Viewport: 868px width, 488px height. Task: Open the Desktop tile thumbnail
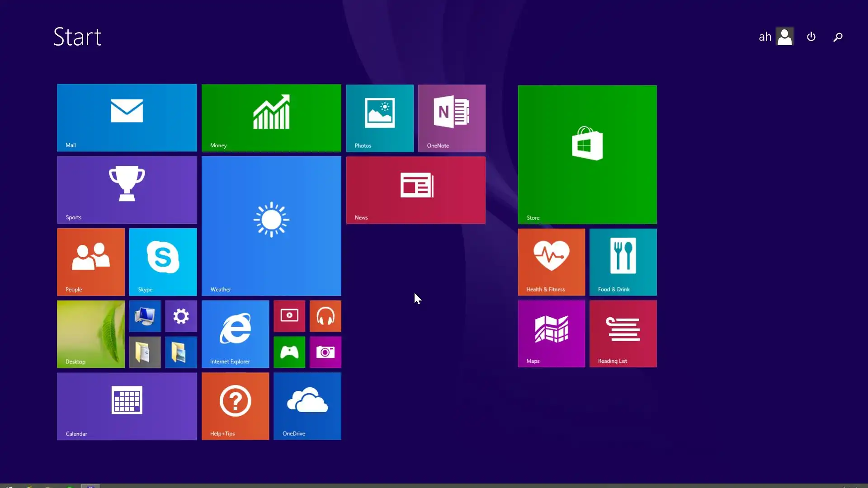pyautogui.click(x=90, y=334)
